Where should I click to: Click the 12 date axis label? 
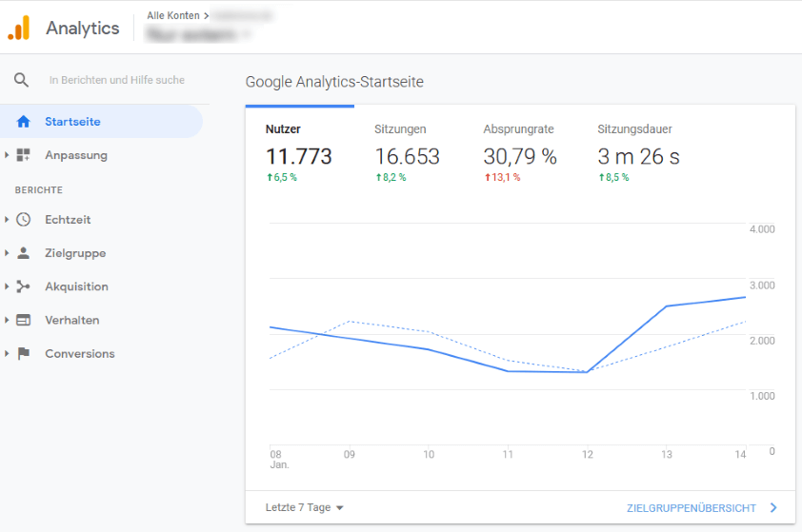[x=587, y=454]
